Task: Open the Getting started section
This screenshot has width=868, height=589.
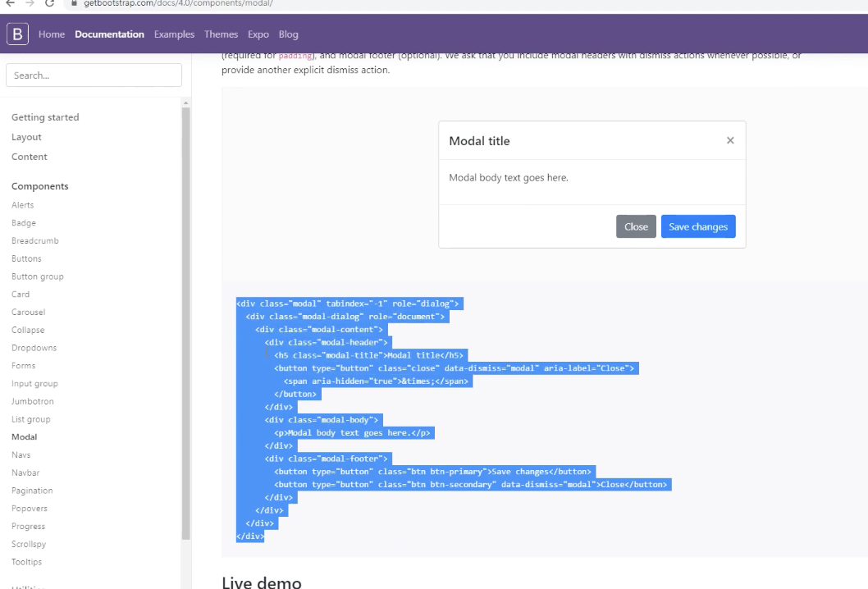Action: click(x=45, y=117)
